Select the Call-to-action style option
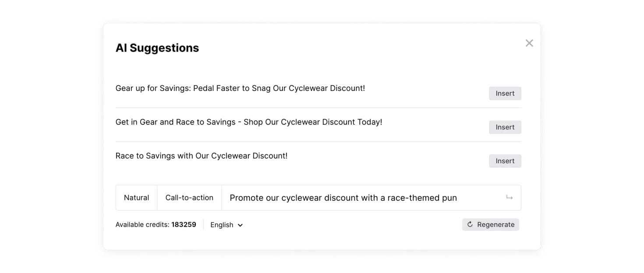Viewport: 644px width, 273px height. [189, 198]
